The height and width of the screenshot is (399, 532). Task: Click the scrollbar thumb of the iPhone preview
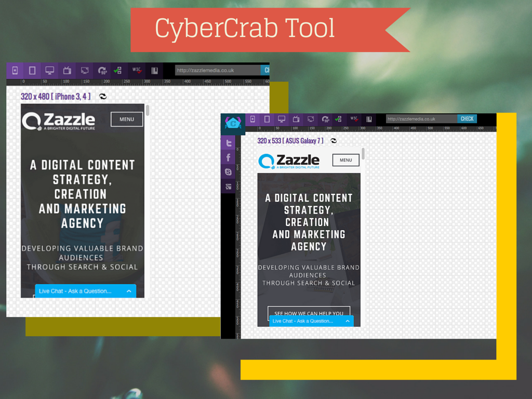point(148,110)
